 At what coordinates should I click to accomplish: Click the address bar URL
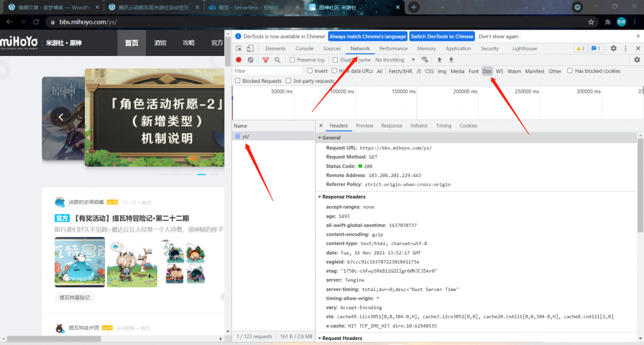coord(88,22)
